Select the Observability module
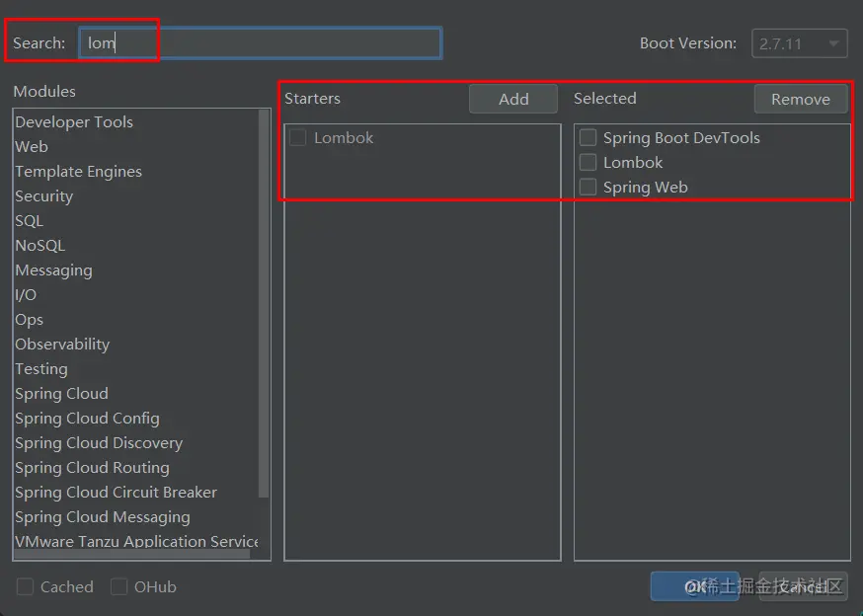Screen dimensions: 863x616 (62, 345)
